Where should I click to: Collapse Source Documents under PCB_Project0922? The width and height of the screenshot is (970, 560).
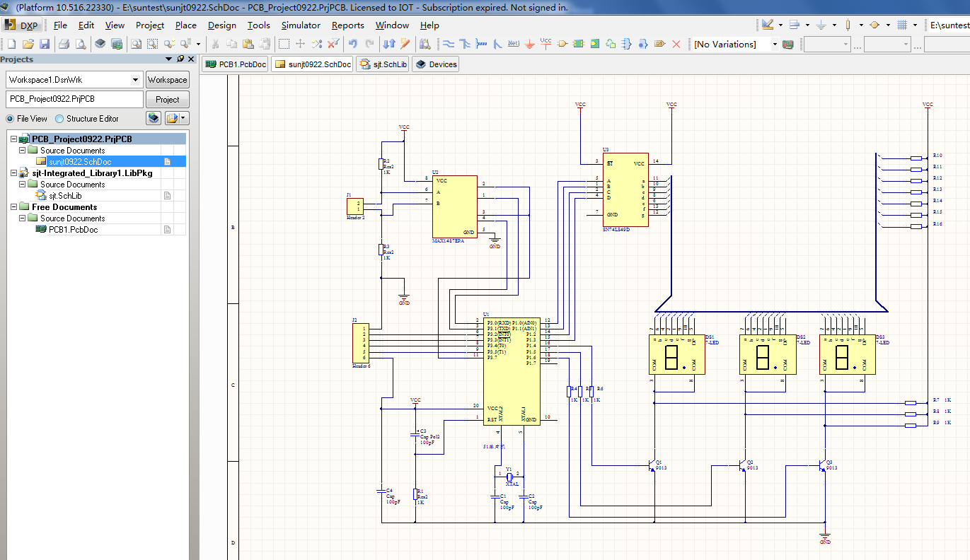(22, 151)
